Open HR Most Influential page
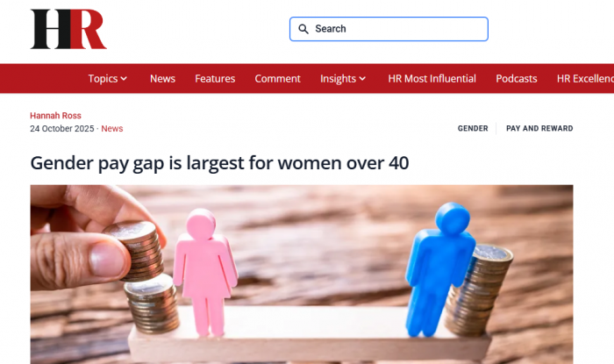This screenshot has width=614, height=364. [432, 79]
